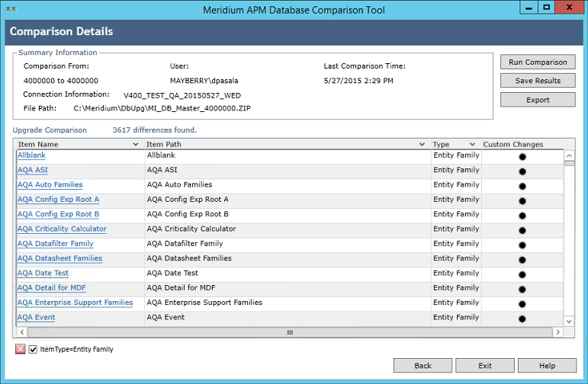Image resolution: width=588 pixels, height=384 pixels.
Task: Click the custom change dot for AQA ASI
Action: pos(522,171)
